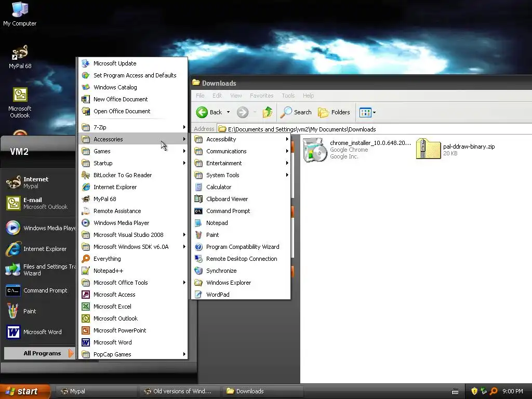Screen dimensions: 532x399
Task: Click the Everything search tray icon
Action: coord(494,391)
